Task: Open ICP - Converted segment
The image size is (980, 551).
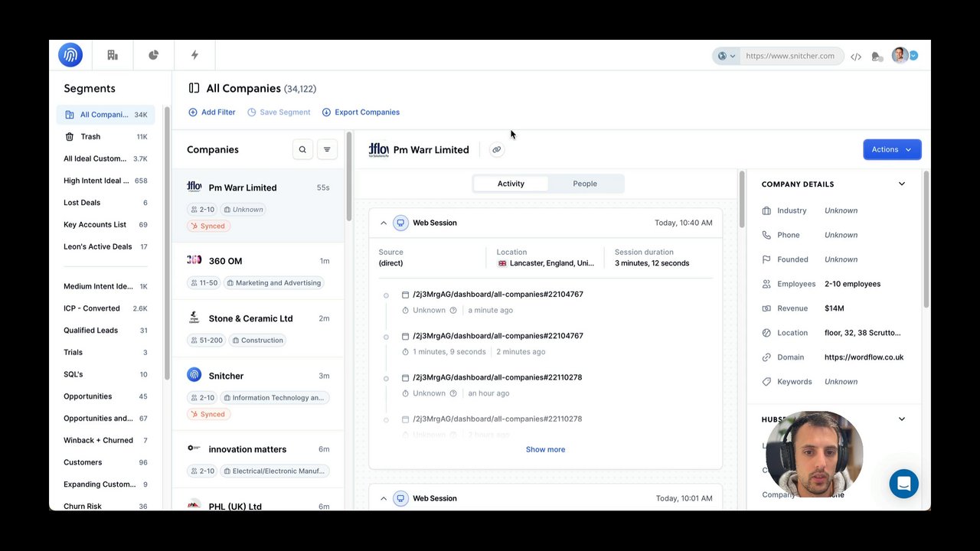Action: 106,308
